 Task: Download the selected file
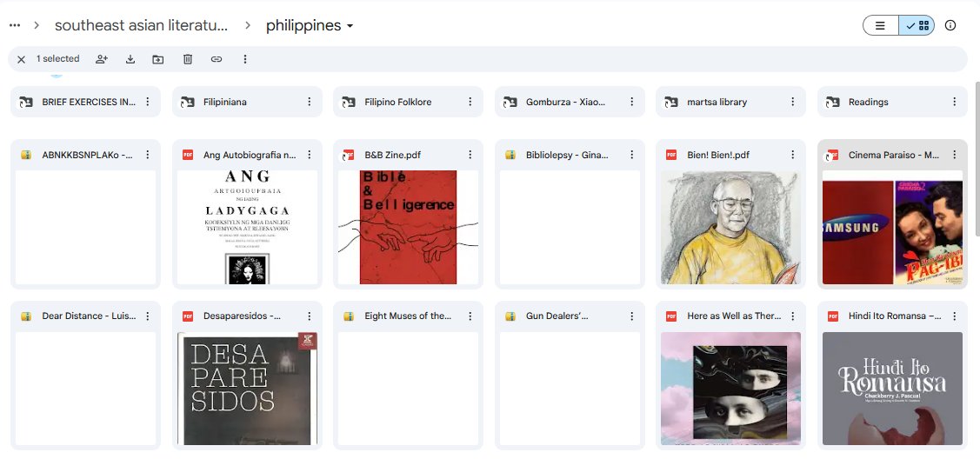coord(130,59)
